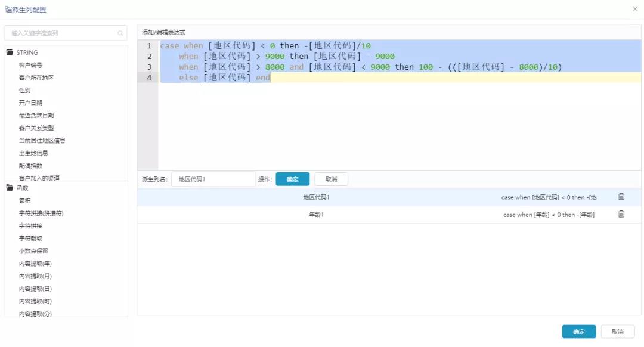The height and width of the screenshot is (347, 644).
Task: Click line number 1 in the editor gutter
Action: coord(149,45)
